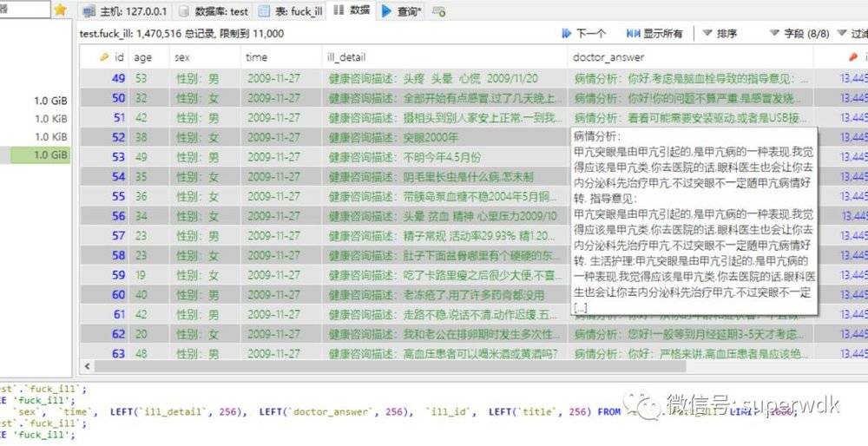868x446 pixels.
Task: Click the horizontal scrollbar thumb under the grid
Action: pyautogui.click(x=391, y=366)
